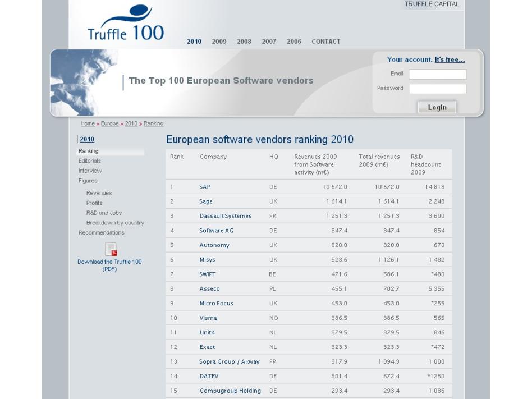
Task: Click Misys total revenues 1 126.1
Action: (388, 260)
